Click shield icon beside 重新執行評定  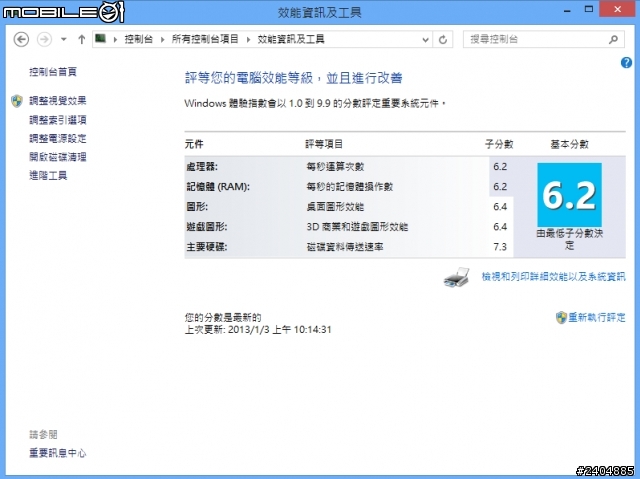pyautogui.click(x=561, y=317)
